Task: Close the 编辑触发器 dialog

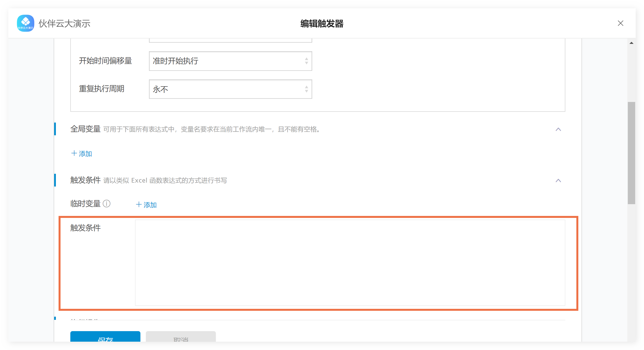Action: [620, 23]
